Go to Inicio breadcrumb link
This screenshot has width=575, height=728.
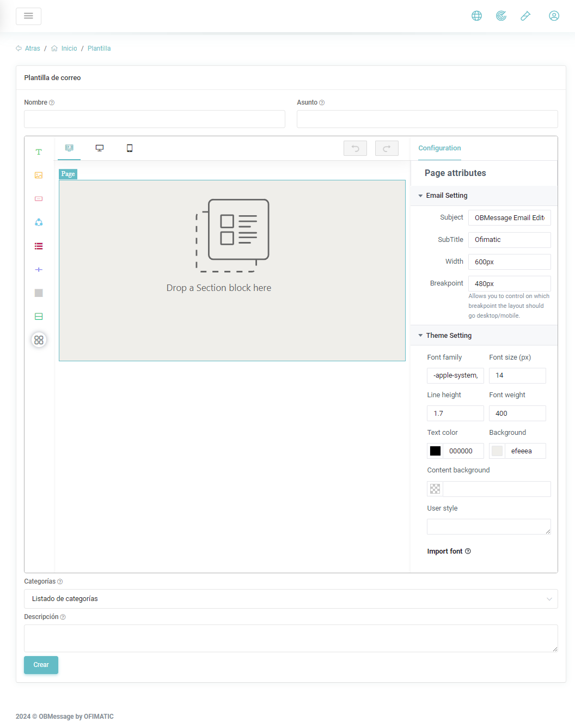tap(69, 48)
